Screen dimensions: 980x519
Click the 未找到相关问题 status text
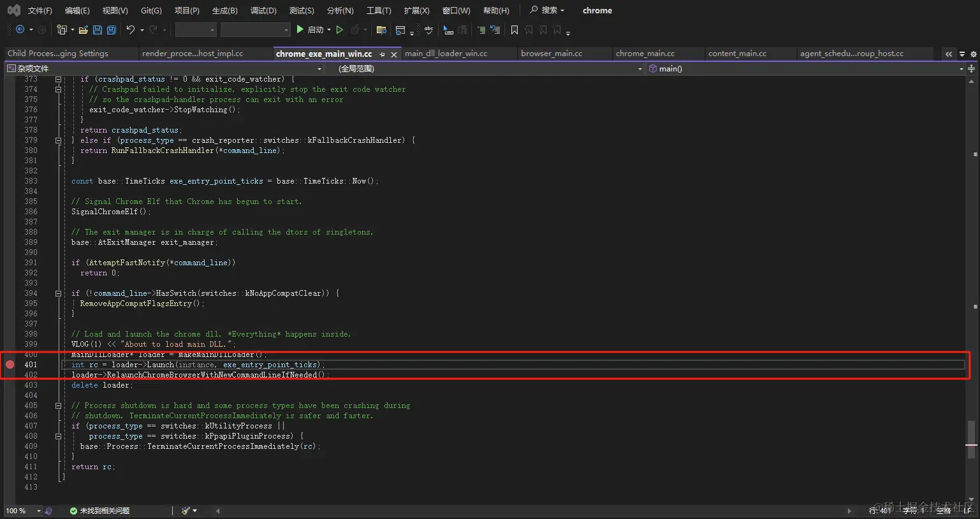pyautogui.click(x=105, y=511)
